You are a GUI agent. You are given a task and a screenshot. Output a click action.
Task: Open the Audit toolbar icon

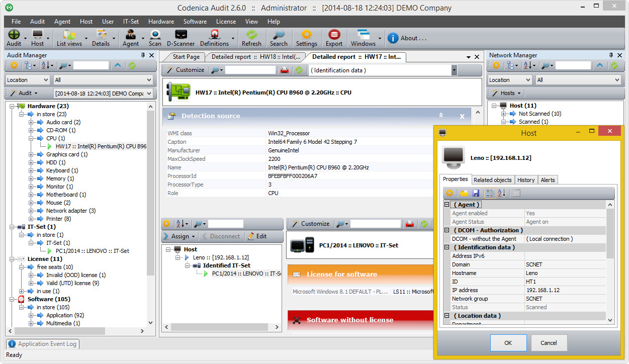[14, 38]
